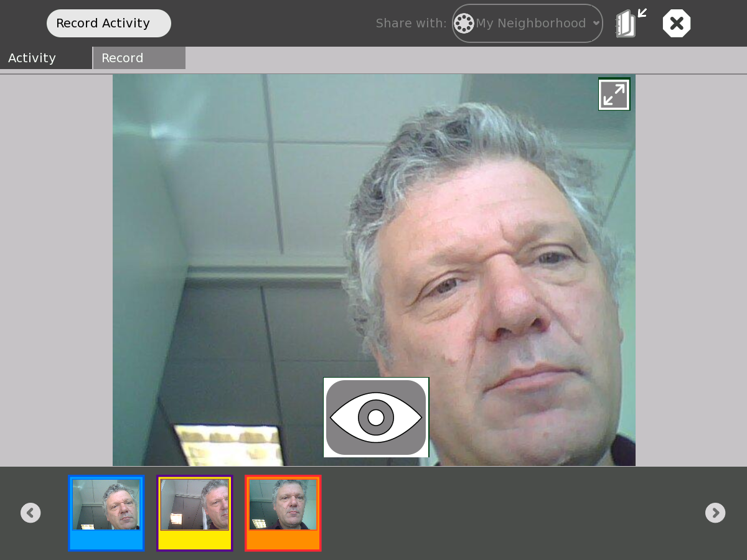The image size is (747, 560).
Task: Click the orange color strip under third thumbnail
Action: (x=283, y=539)
